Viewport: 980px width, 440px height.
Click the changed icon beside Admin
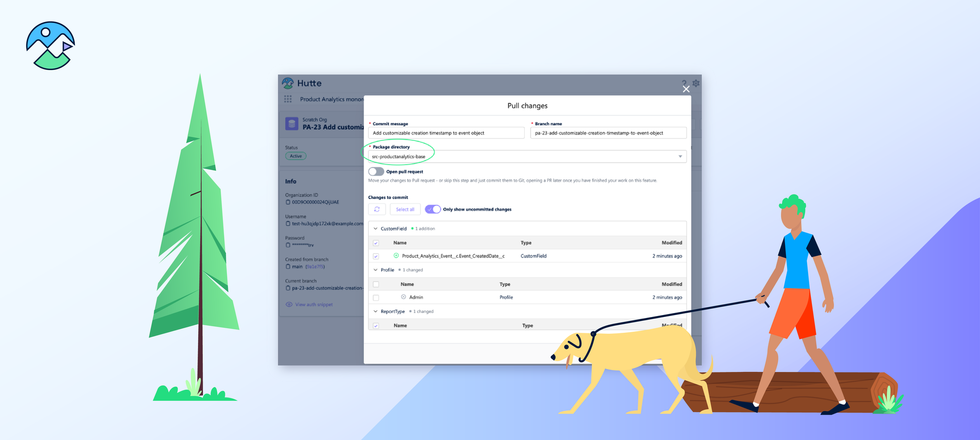point(403,297)
